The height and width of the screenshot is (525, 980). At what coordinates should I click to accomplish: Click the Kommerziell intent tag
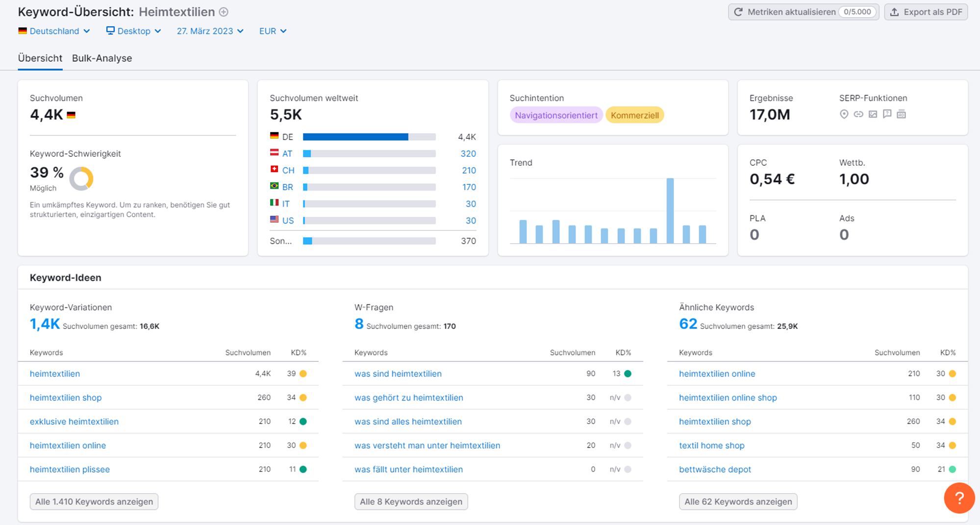pyautogui.click(x=635, y=115)
